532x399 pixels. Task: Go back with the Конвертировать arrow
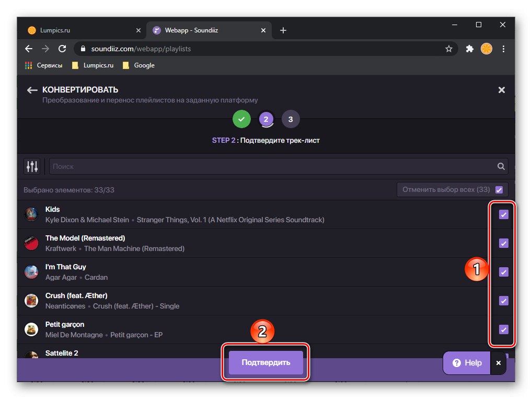pos(32,90)
